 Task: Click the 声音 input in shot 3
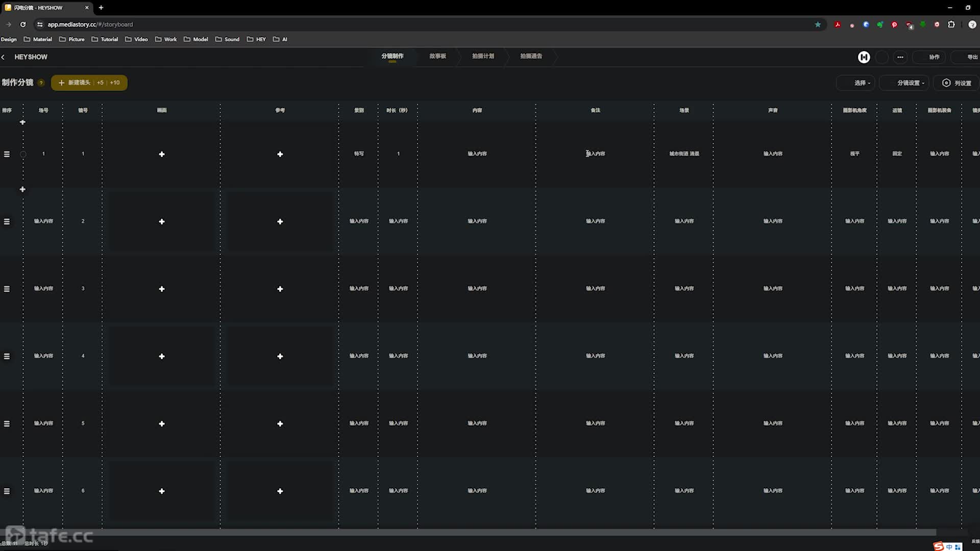coord(773,288)
